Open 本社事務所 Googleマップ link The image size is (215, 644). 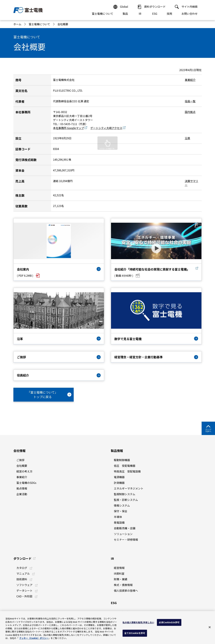tap(68, 128)
